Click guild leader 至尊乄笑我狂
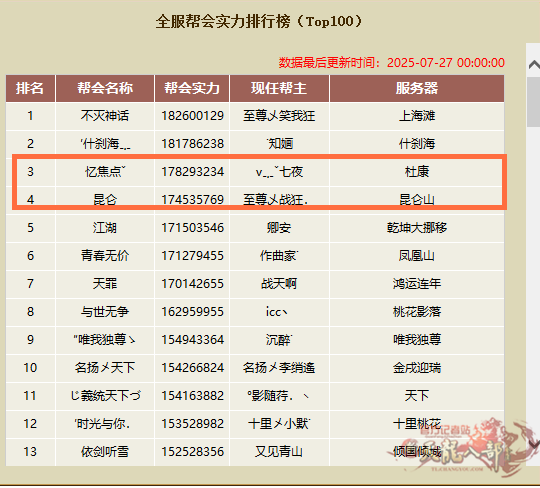 (x=279, y=116)
